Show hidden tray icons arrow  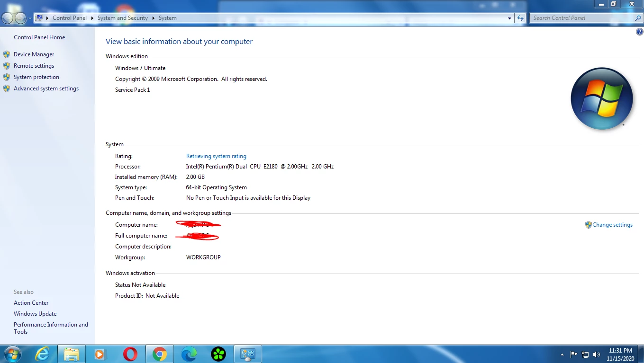[x=562, y=354]
